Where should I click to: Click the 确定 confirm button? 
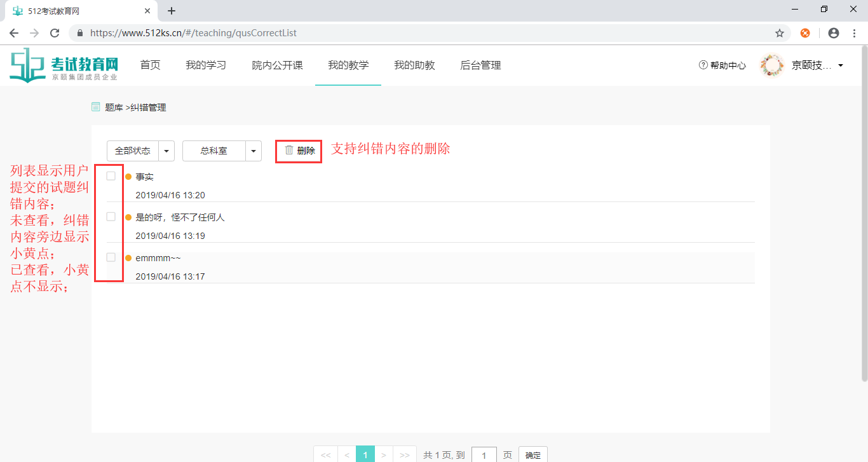[x=532, y=454]
